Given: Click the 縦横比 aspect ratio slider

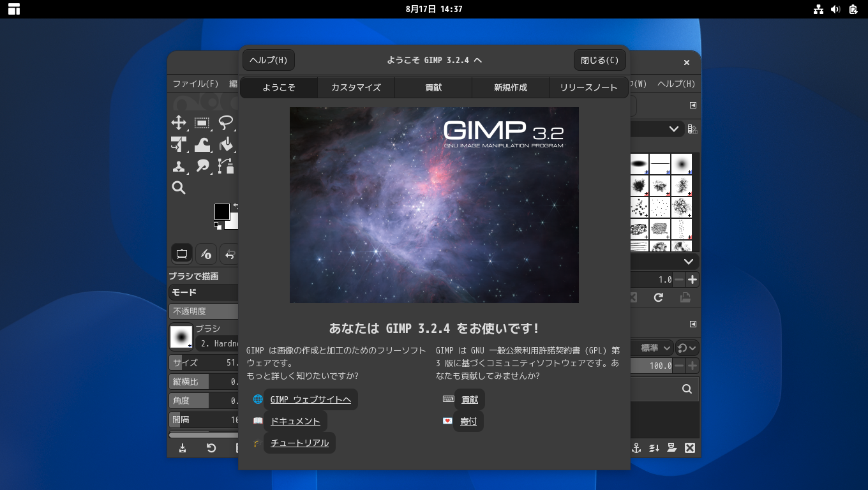Looking at the screenshot, I should click(x=203, y=382).
